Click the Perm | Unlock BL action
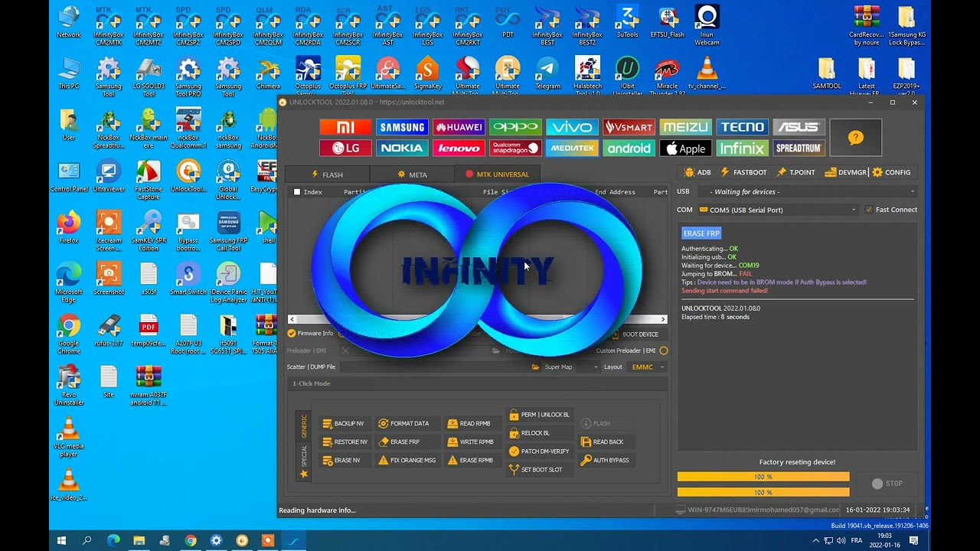 pyautogui.click(x=540, y=415)
